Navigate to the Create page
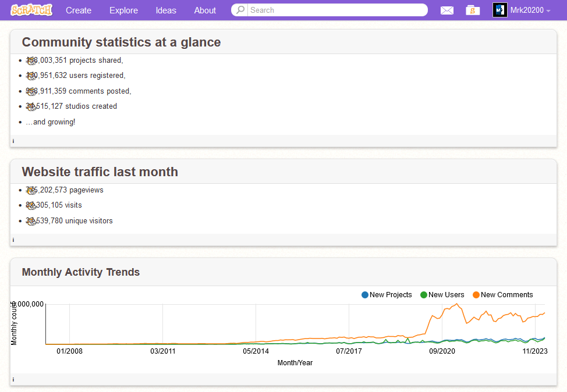 (x=79, y=10)
